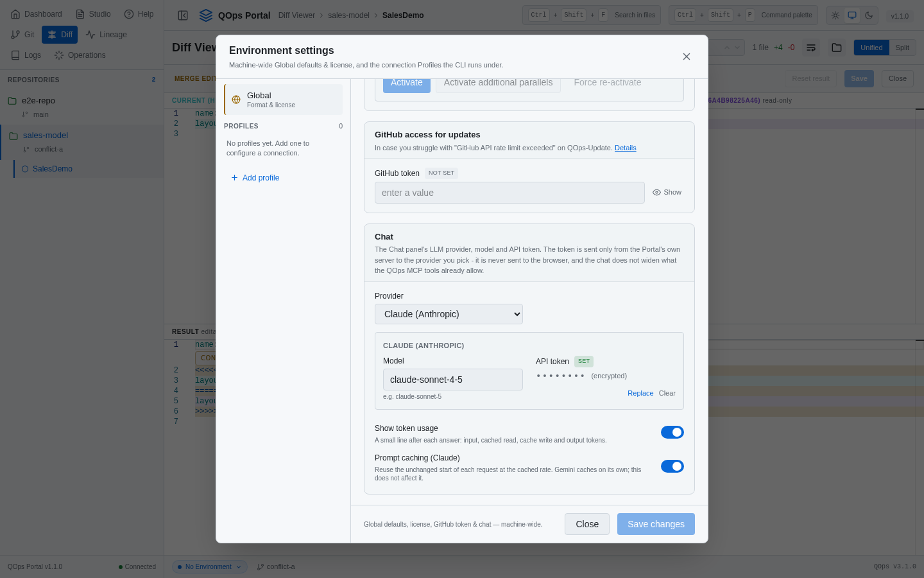Image resolution: width=924 pixels, height=578 pixels.
Task: Disable Prompt caching (Claude) switch
Action: (x=672, y=466)
